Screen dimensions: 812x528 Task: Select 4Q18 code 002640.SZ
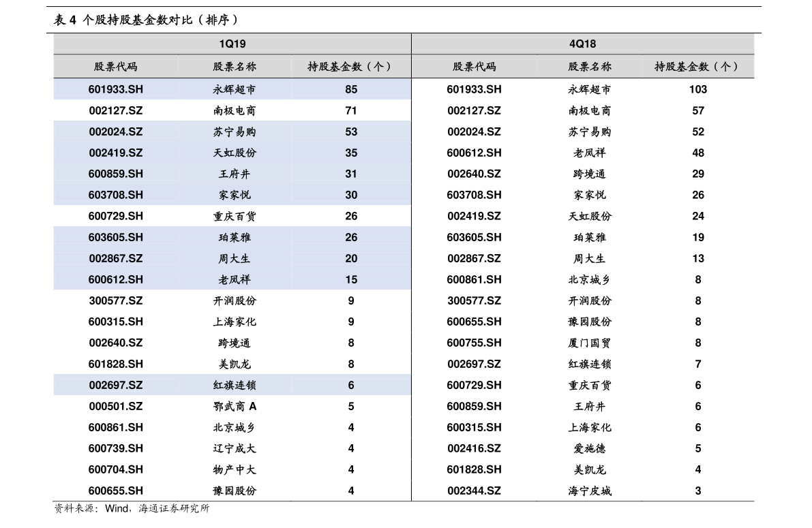pyautogui.click(x=475, y=174)
